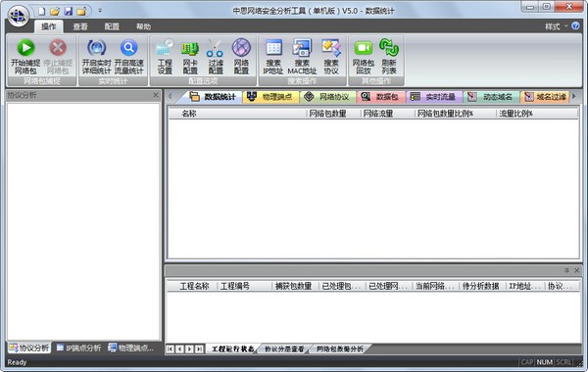This screenshot has height=372, width=588.
Task: Switch to the 物理端点 tab
Action: coord(270,97)
